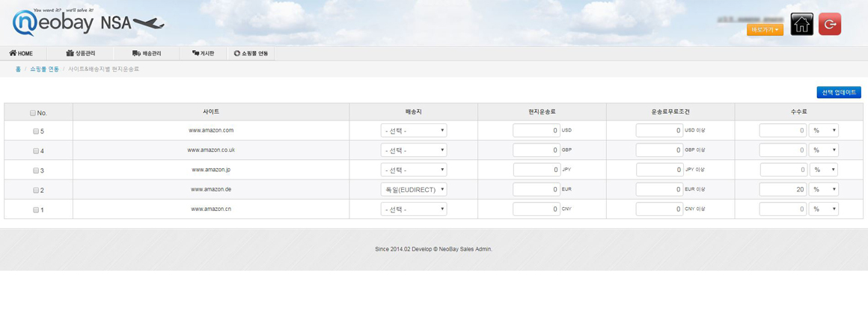Screen dimensions: 868x329
Task: Click JPY 현지운송료 field for amazon.jp
Action: click(x=537, y=170)
